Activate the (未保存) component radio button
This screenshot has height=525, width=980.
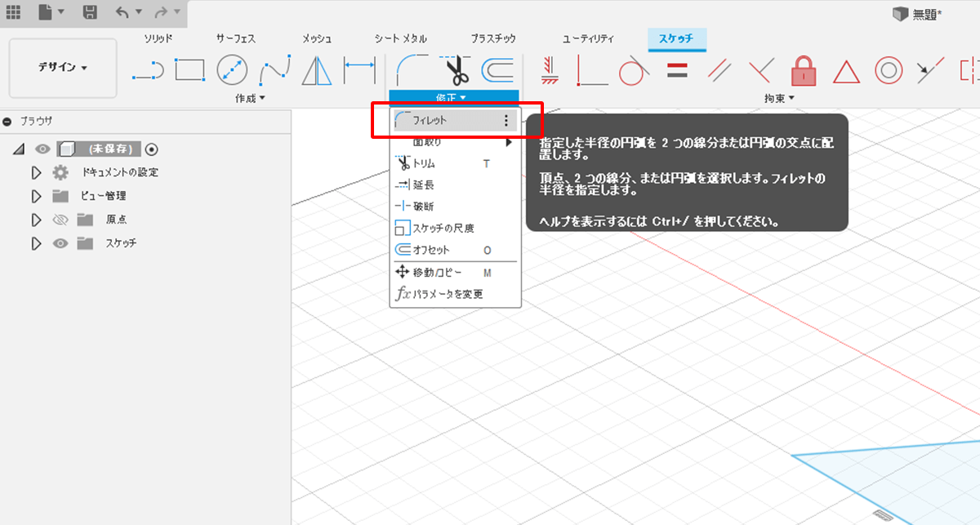coord(151,149)
